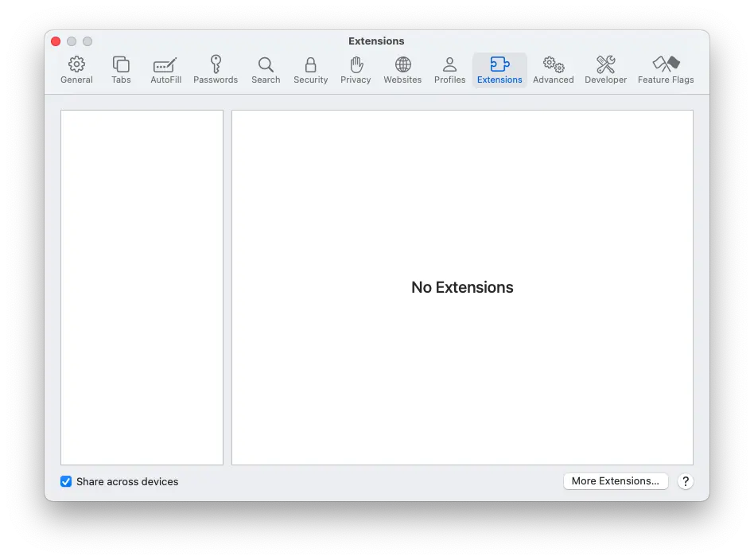Open the Profiles pane
This screenshot has height=560, width=754.
click(449, 69)
